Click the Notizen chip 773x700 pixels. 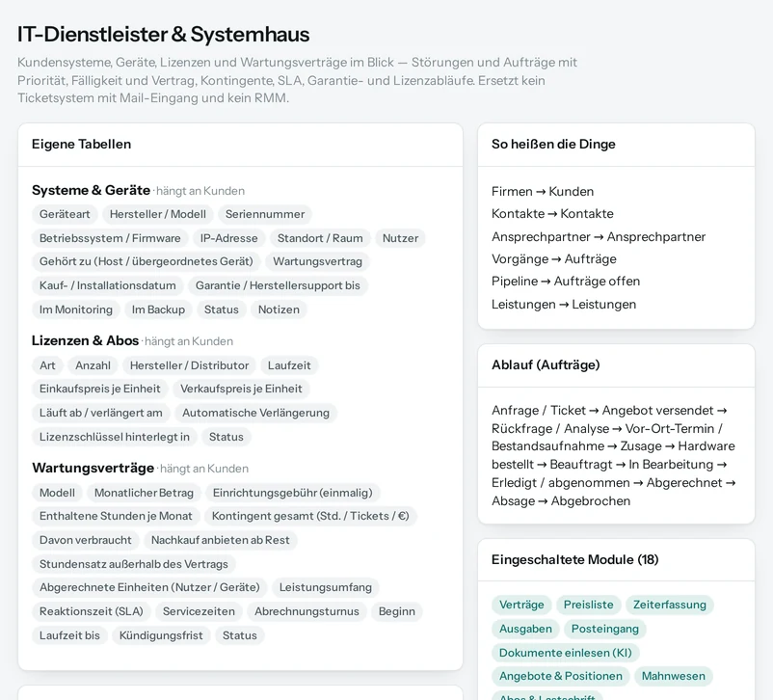pyautogui.click(x=279, y=310)
